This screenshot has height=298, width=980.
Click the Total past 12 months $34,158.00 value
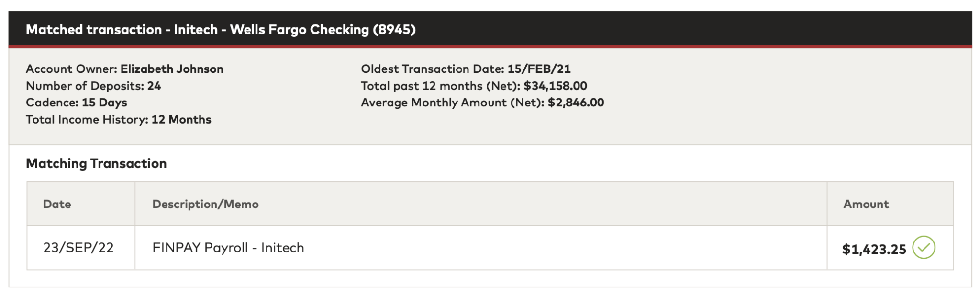point(555,86)
